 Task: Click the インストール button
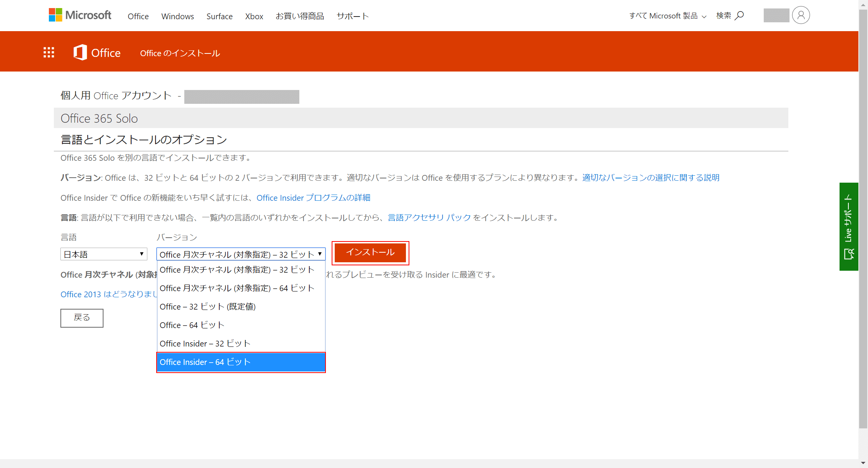370,253
